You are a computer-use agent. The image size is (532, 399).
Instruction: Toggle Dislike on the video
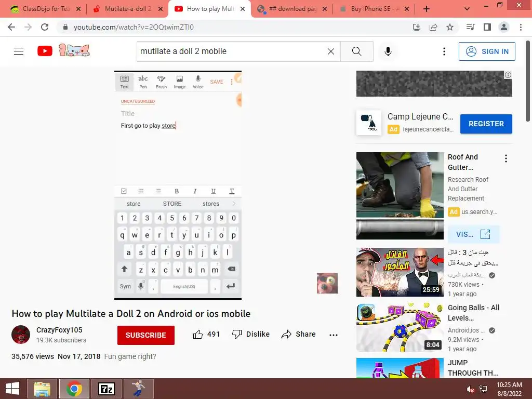click(251, 334)
